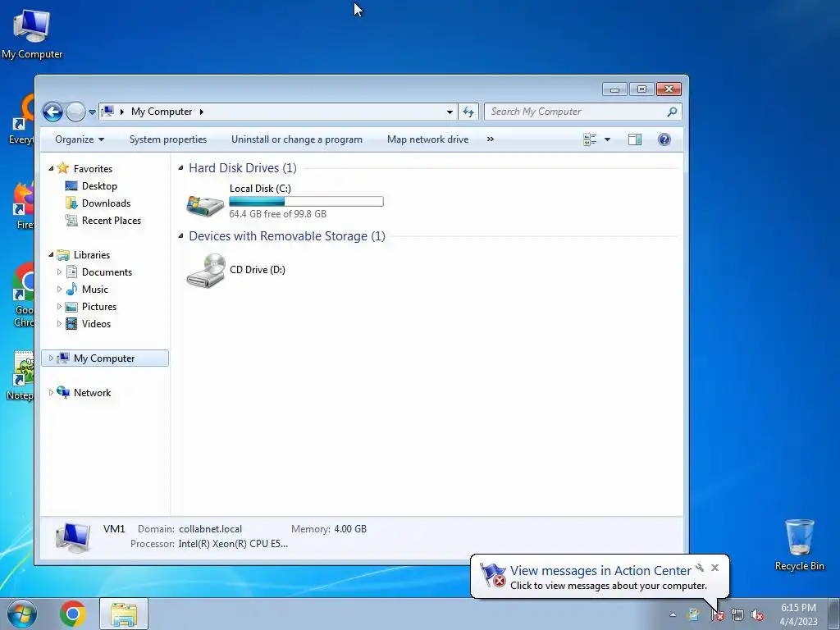The height and width of the screenshot is (630, 840).
Task: Refresh the My Computer view
Action: coord(468,112)
